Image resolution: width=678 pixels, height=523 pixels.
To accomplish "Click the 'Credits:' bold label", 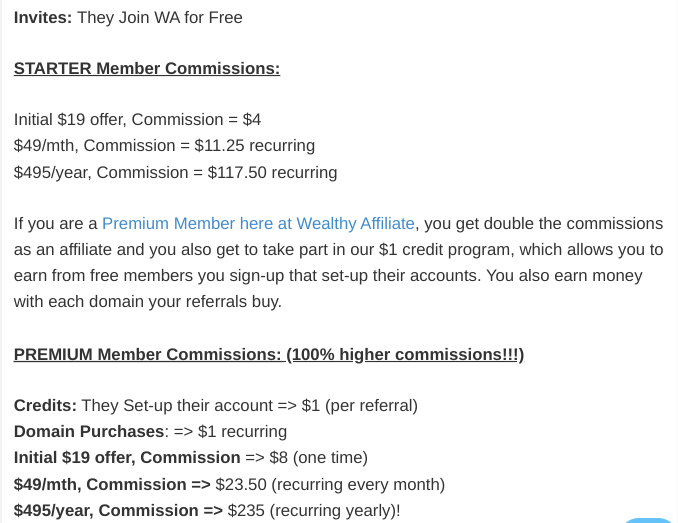I will coord(45,405).
